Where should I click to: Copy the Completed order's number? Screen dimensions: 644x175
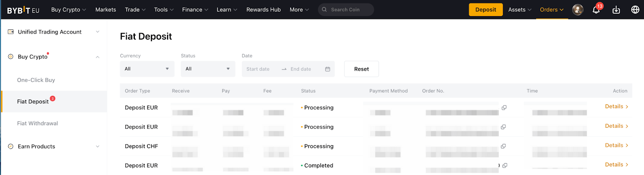pos(505,166)
